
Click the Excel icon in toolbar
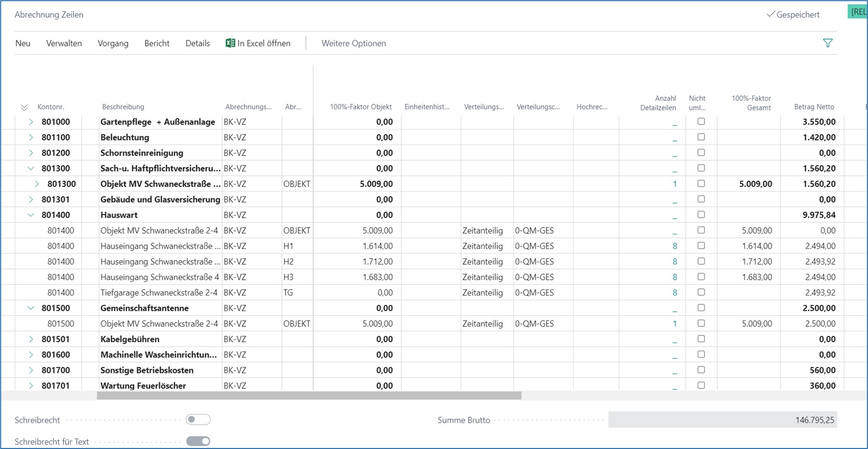tap(230, 43)
